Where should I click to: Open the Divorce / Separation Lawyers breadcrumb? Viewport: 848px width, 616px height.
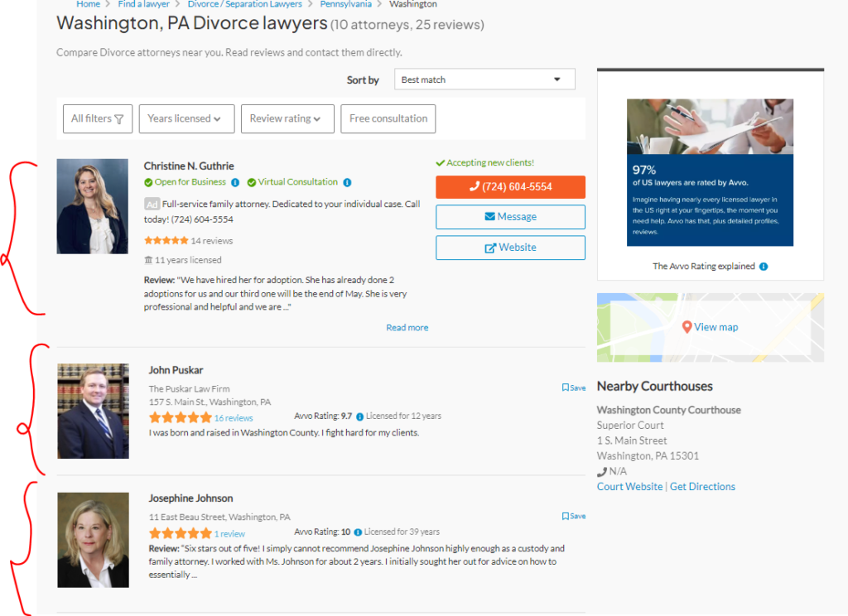point(245,4)
